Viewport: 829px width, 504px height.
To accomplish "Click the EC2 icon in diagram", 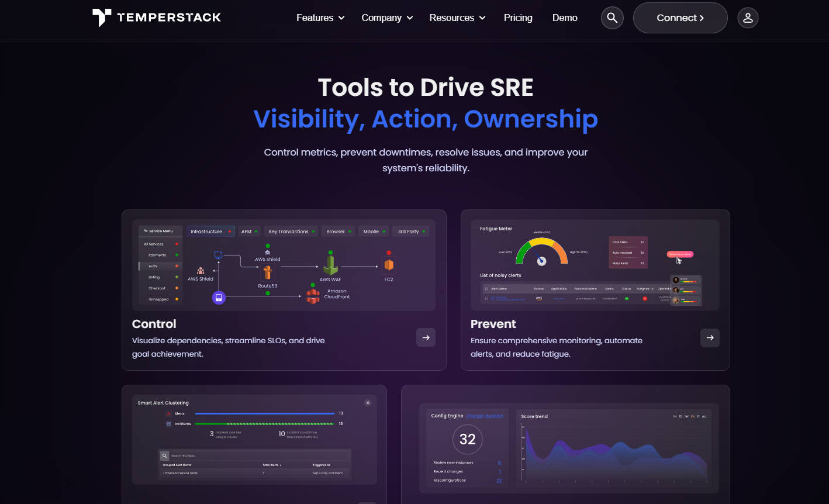I will (x=389, y=265).
